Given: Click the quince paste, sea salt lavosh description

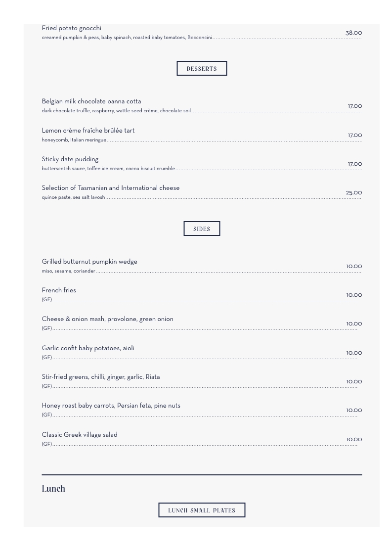Looking at the screenshot, I should click(73, 197).
